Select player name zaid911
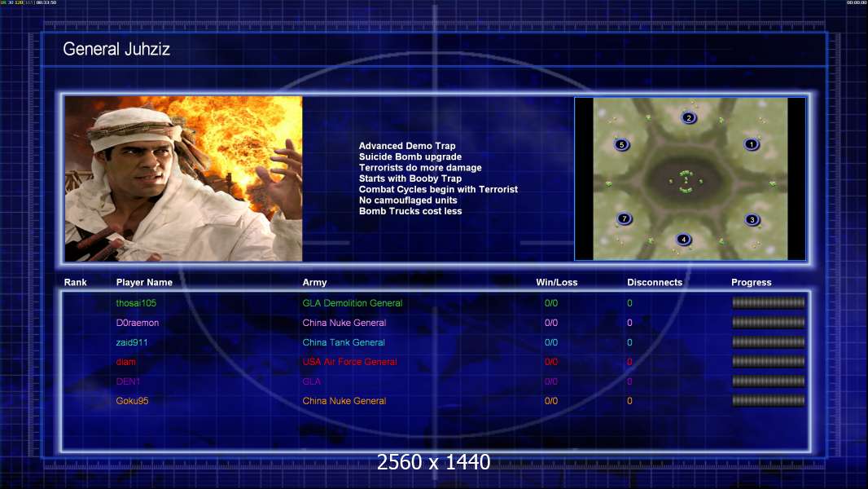Screen dimensions: 868x489 click(x=132, y=342)
